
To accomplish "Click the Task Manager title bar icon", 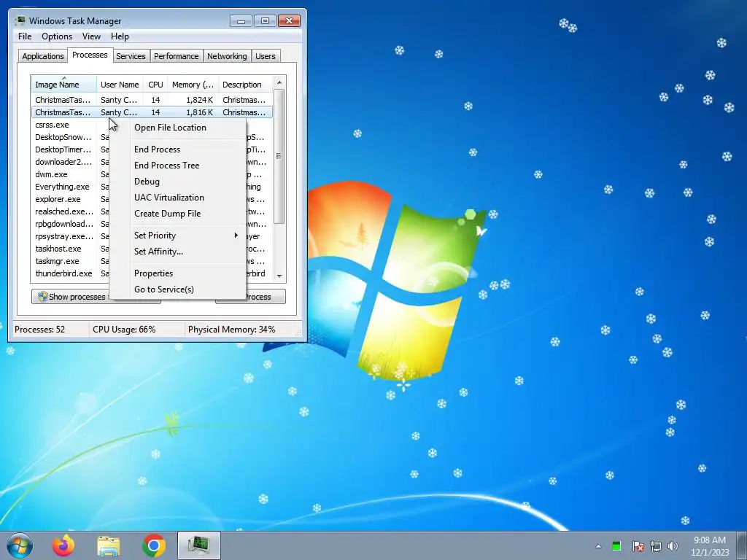I will 20,20.
